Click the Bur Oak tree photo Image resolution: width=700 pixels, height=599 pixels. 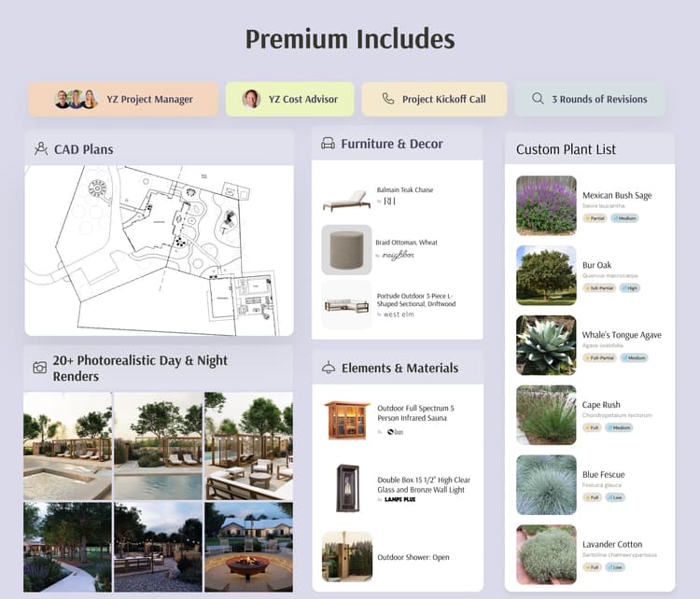(x=546, y=275)
